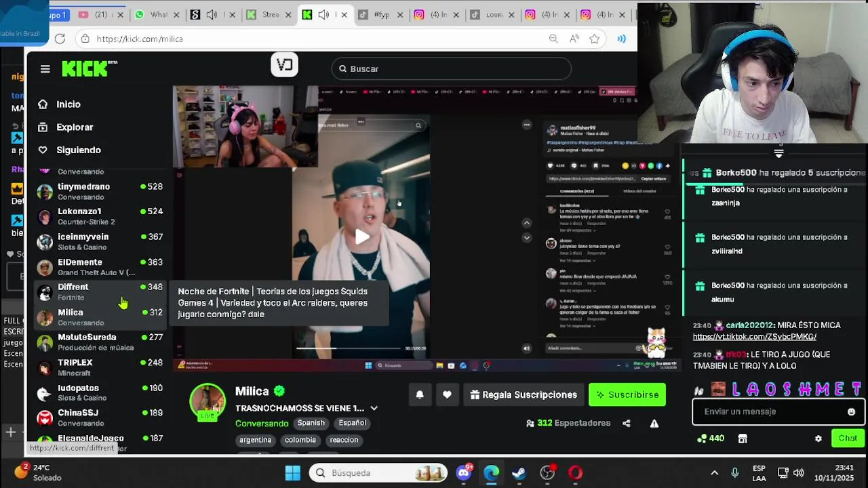Mute audio on the active Kick tab
The image size is (868, 488).
tap(323, 14)
